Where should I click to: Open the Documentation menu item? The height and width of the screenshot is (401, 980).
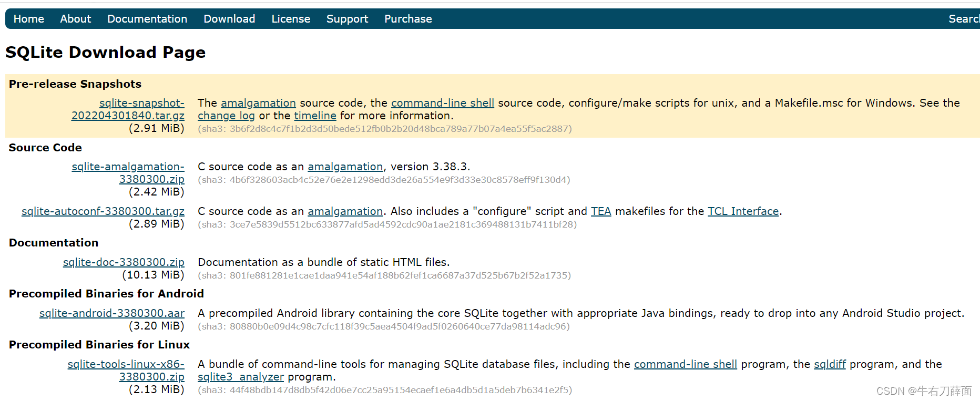(x=147, y=19)
